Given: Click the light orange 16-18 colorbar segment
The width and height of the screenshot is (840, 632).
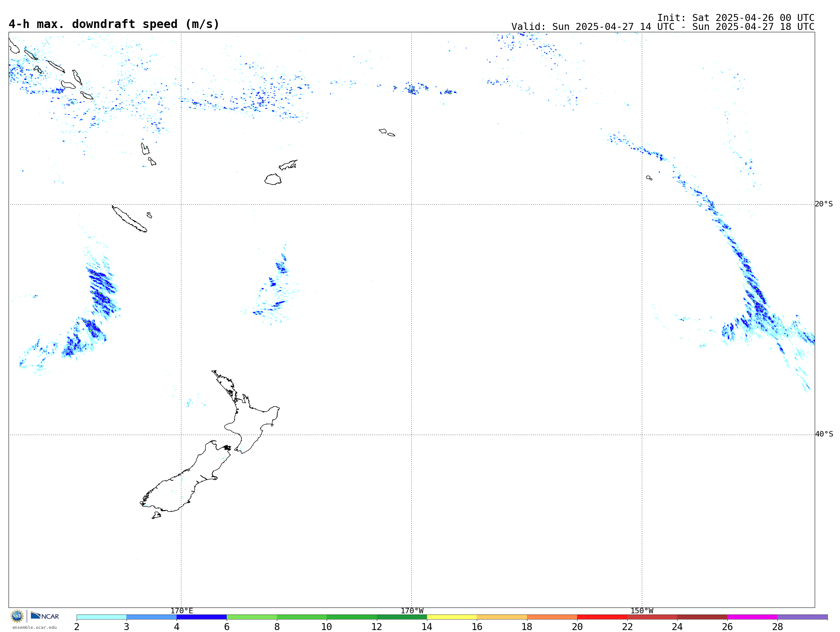Looking at the screenshot, I should (x=502, y=617).
